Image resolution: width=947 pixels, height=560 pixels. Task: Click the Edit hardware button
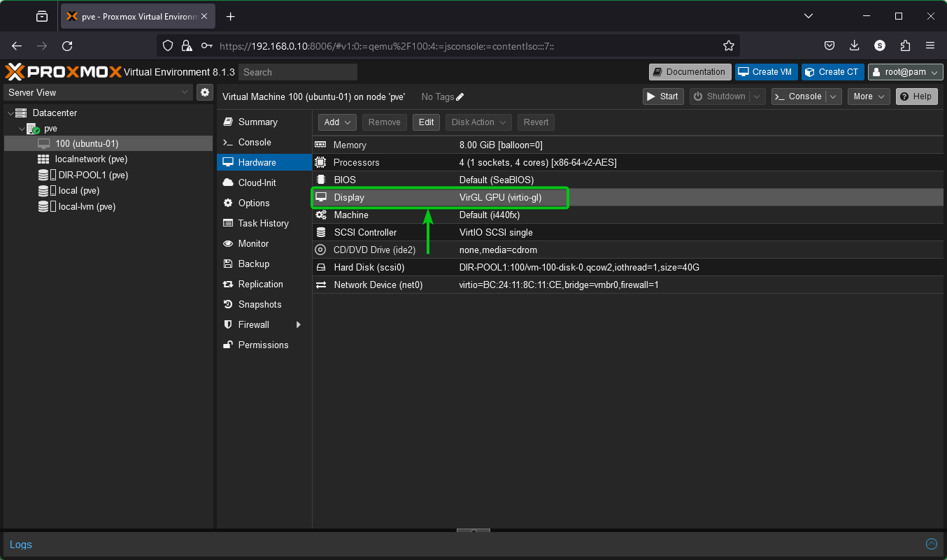pos(426,122)
